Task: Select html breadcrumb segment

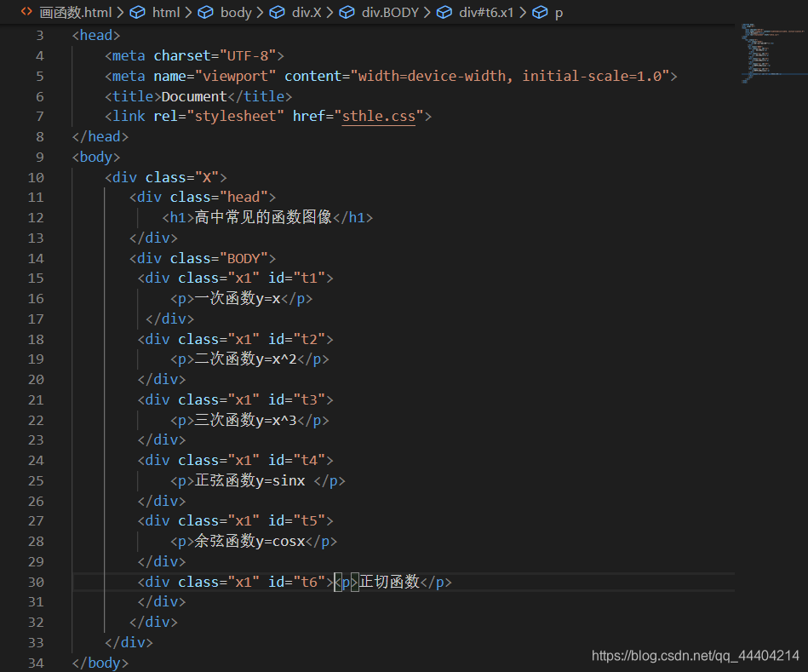Action: click(x=166, y=12)
